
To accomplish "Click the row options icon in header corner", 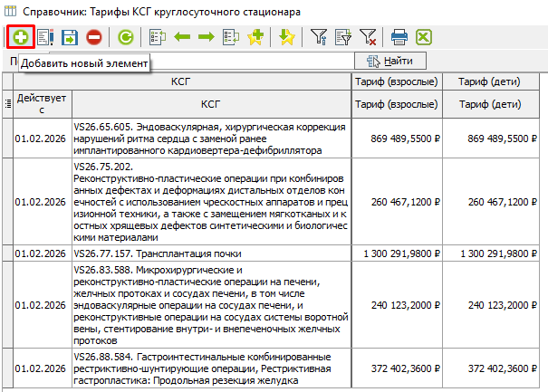I will 7,104.
